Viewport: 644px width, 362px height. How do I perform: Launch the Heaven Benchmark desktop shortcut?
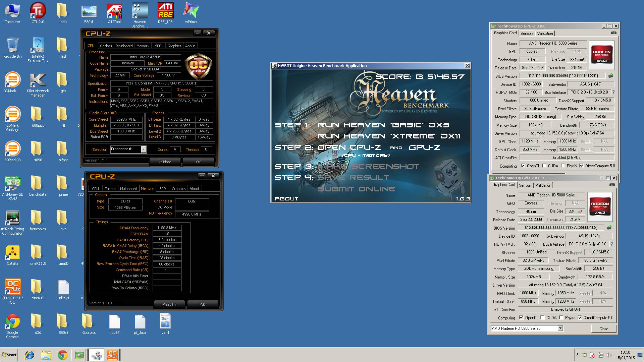pos(140,15)
